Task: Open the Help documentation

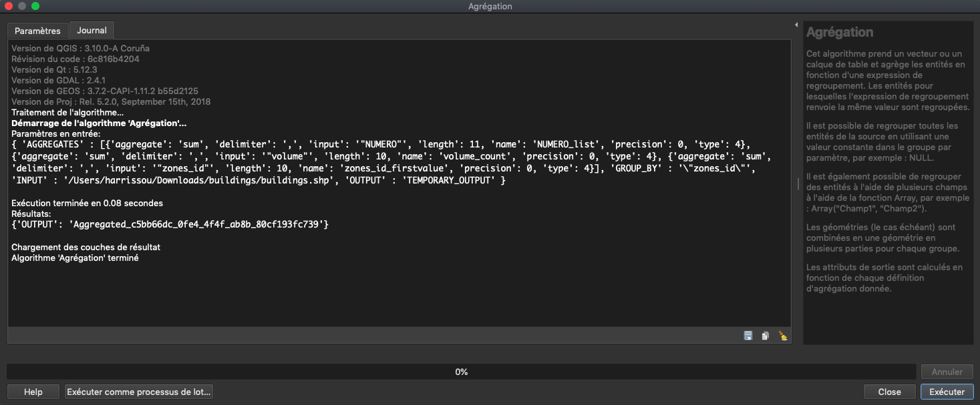Action: point(33,392)
